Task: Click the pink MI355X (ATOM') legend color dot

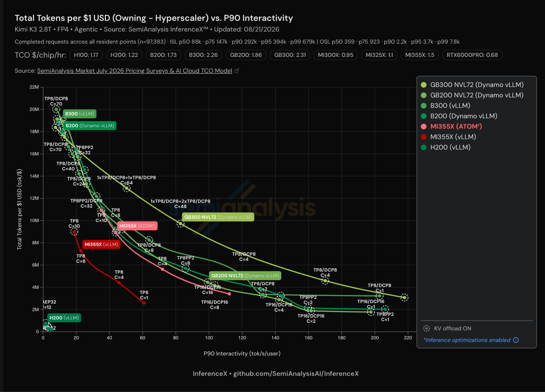Action: pos(424,127)
